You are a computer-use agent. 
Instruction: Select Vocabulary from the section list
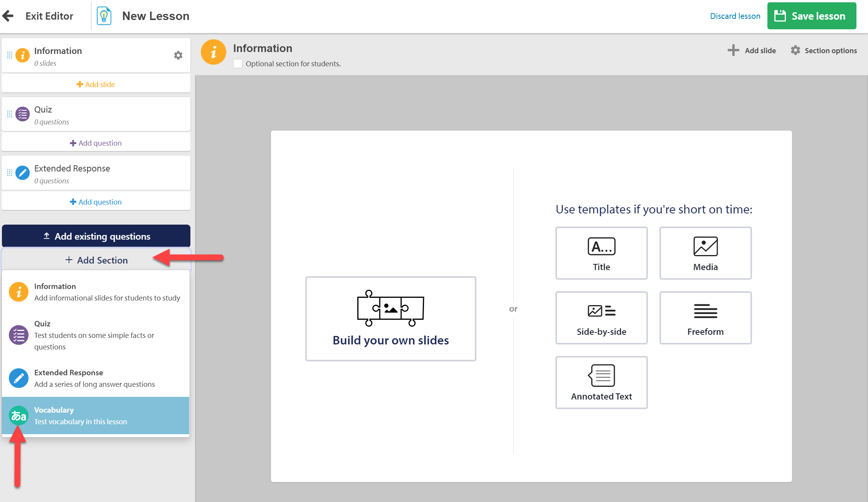(x=96, y=416)
